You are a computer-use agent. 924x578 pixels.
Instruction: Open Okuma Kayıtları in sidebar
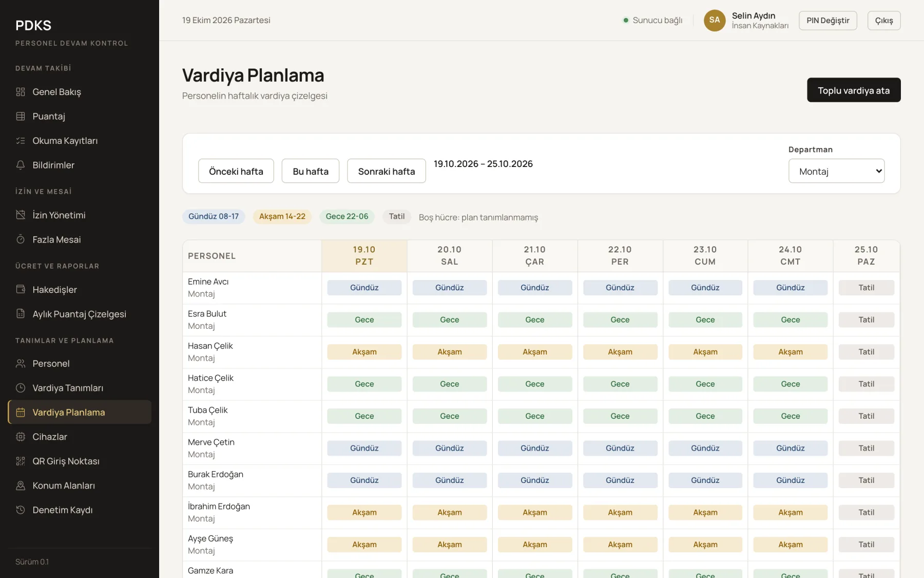click(80, 141)
